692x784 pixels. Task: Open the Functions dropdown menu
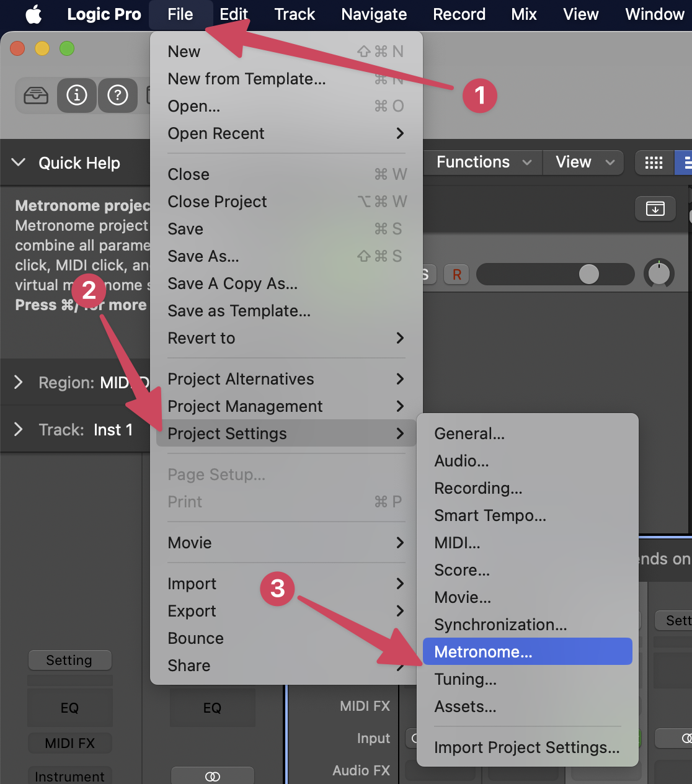pos(484,163)
